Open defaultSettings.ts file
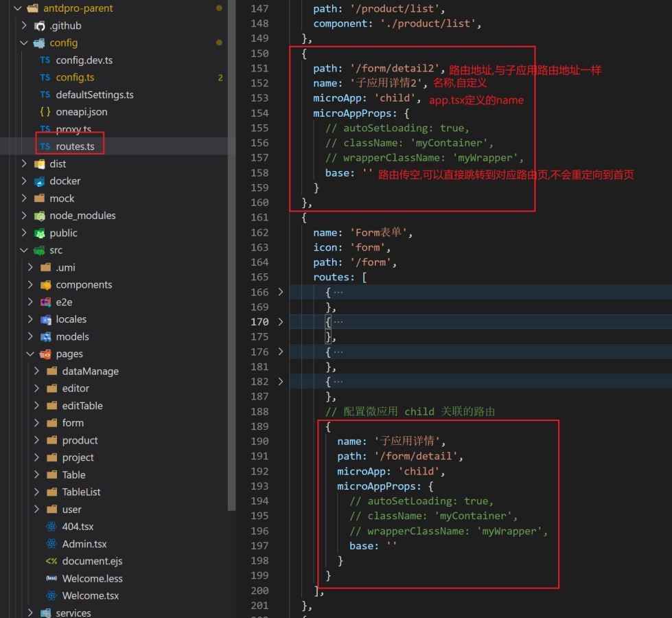 click(x=95, y=94)
